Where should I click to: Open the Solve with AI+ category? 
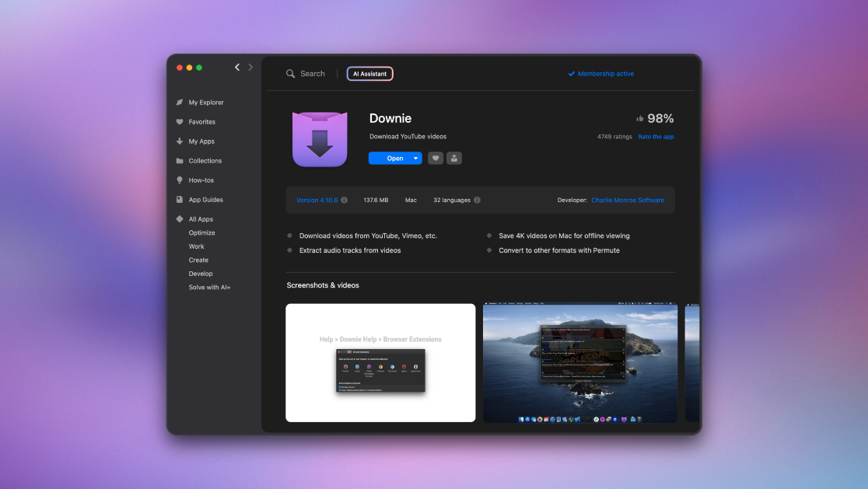(x=208, y=287)
